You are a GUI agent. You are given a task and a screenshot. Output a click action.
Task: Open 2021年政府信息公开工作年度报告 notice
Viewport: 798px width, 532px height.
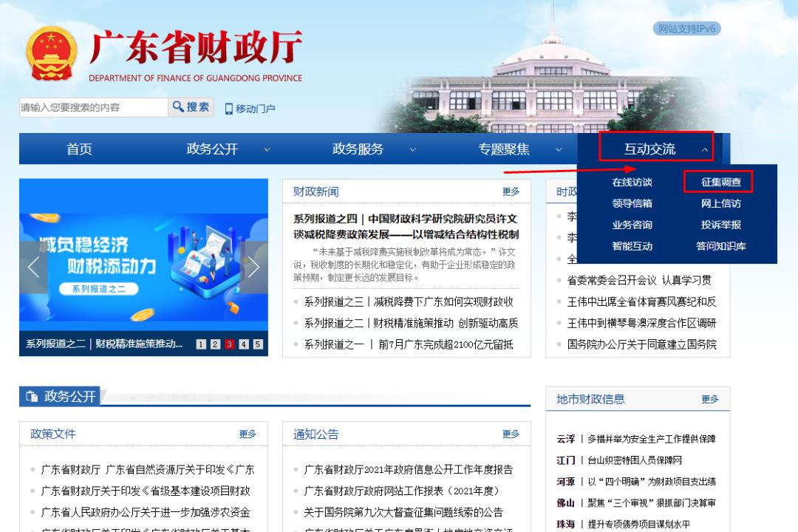click(408, 469)
